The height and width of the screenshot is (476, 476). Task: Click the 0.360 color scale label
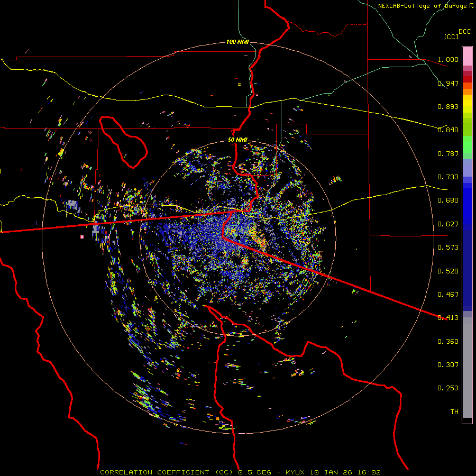tap(448, 342)
